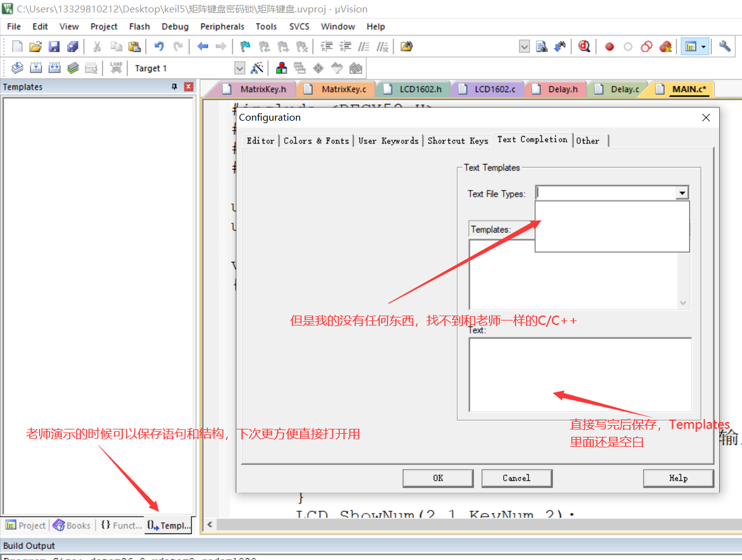This screenshot has height=560, width=742.
Task: Navigate backward with blue arrow
Action: 202,46
